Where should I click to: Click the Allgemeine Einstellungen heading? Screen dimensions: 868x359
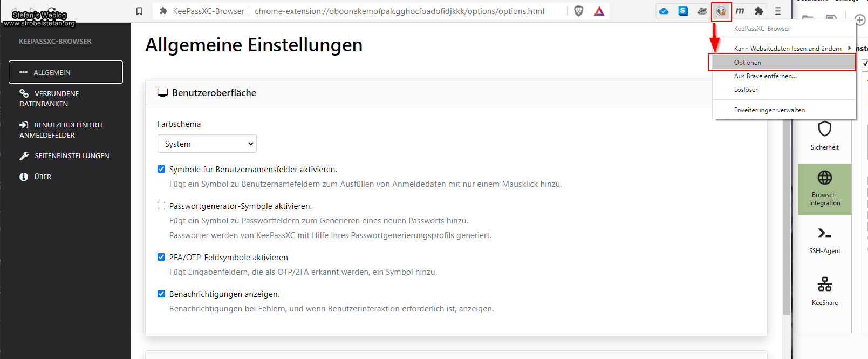pyautogui.click(x=254, y=45)
